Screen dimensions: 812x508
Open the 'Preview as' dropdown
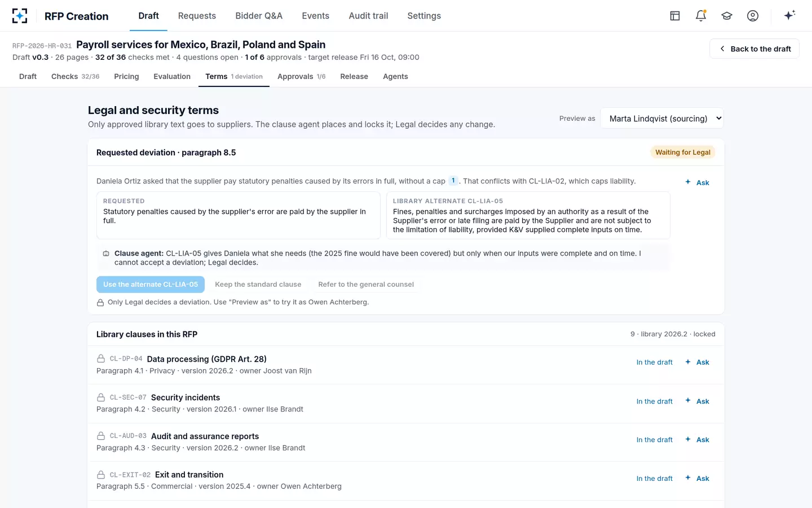click(662, 119)
